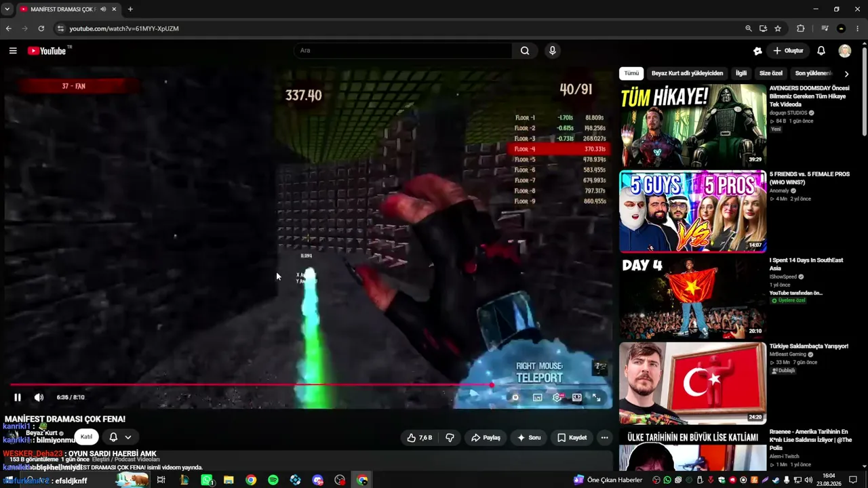This screenshot has width=868, height=488.
Task: Open the taskbar clock showing 16:04
Action: click(829, 480)
